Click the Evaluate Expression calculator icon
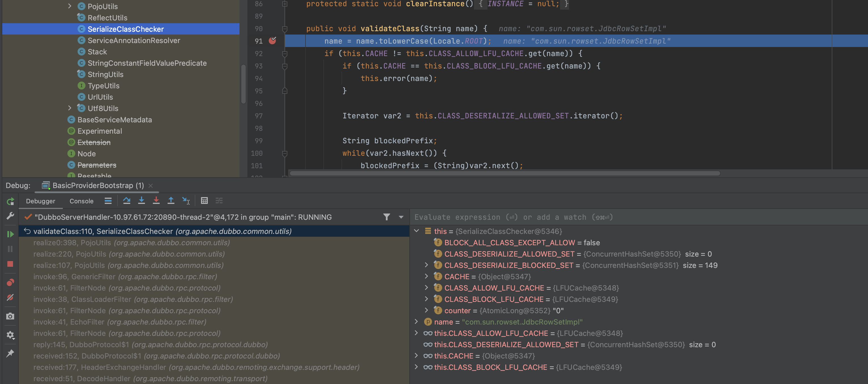The height and width of the screenshot is (384, 868). coord(204,201)
